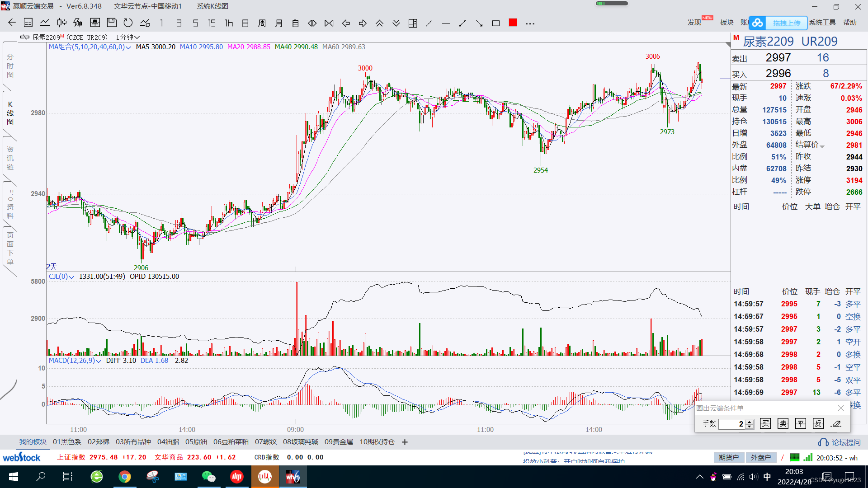Select the candlestick K-line chart icon
The image size is (868, 488).
pos(61,23)
